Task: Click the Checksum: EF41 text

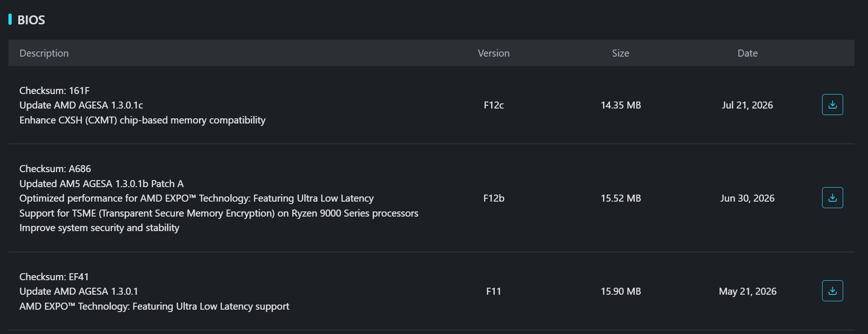Action: [54, 277]
